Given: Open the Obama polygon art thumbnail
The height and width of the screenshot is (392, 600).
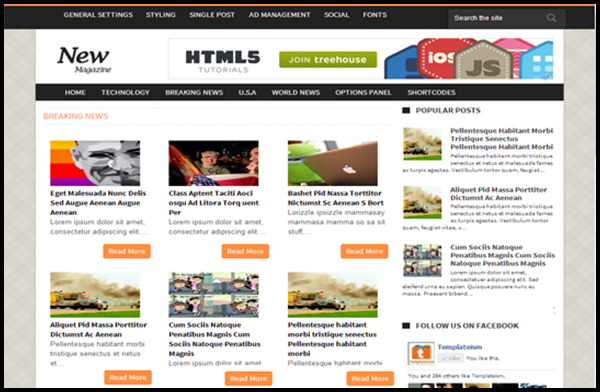Looking at the screenshot, I should pos(95,163).
